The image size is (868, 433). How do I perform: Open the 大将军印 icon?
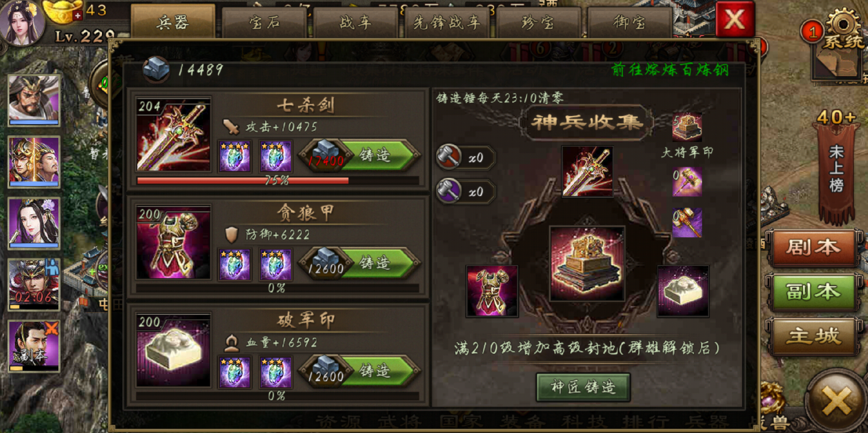687,127
